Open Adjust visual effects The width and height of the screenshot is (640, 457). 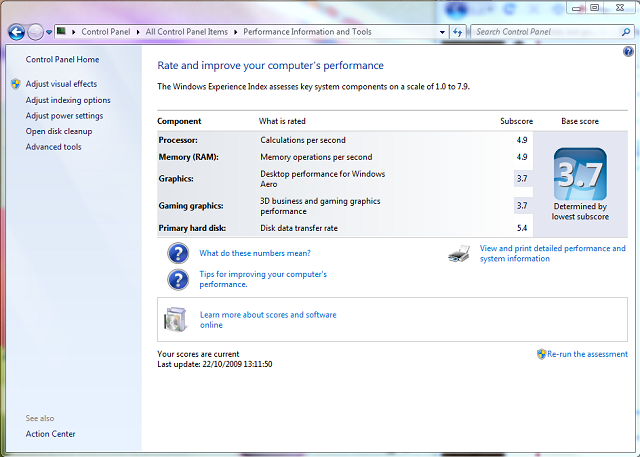tap(61, 84)
